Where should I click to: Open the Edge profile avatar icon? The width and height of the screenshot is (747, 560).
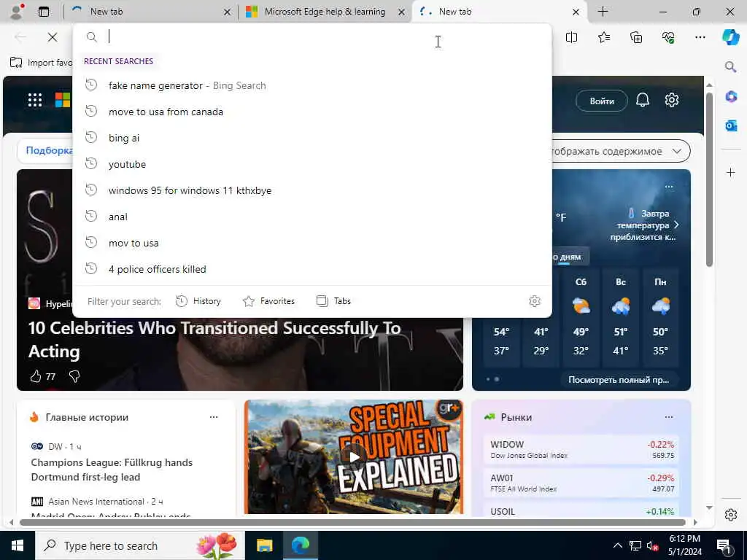pyautogui.click(x=17, y=12)
